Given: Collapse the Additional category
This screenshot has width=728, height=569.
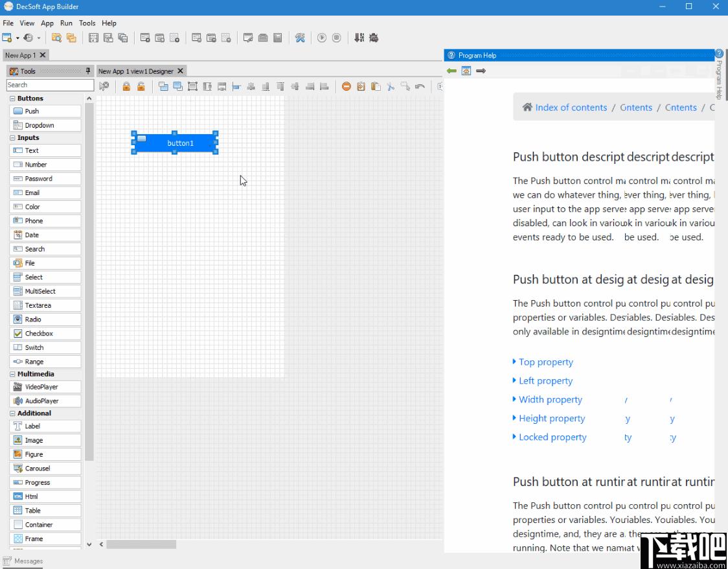Looking at the screenshot, I should click(12, 413).
